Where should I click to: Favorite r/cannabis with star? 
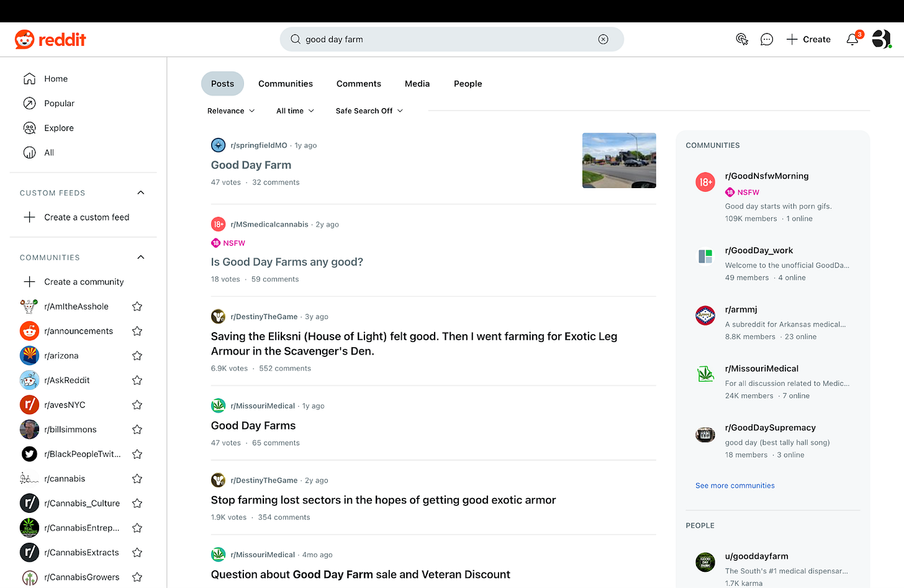pyautogui.click(x=137, y=479)
